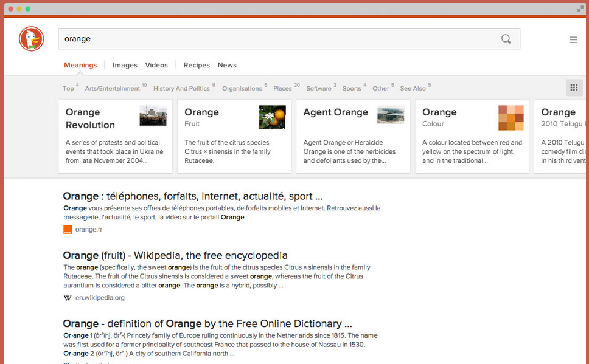Select the Meanings tab
Viewport: 589px width, 364px height.
click(x=80, y=65)
